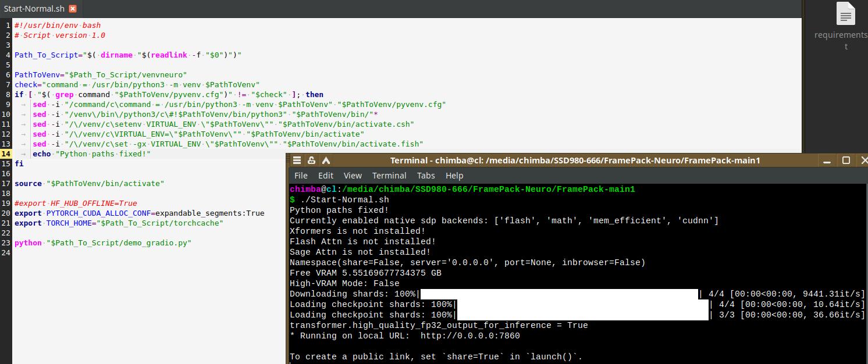Click the stick window icon in Terminal titlebar
Screen dimensions: 868x364
pos(311,160)
